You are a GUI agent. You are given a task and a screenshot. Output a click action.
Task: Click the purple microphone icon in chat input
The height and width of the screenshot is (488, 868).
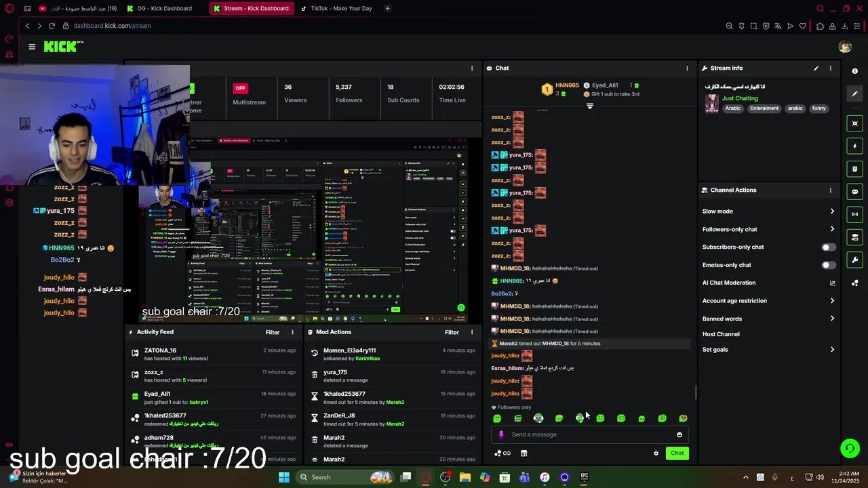(501, 435)
